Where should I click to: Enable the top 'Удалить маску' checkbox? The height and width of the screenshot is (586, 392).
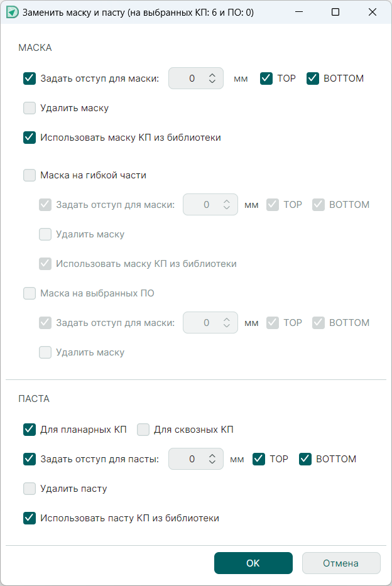point(30,108)
